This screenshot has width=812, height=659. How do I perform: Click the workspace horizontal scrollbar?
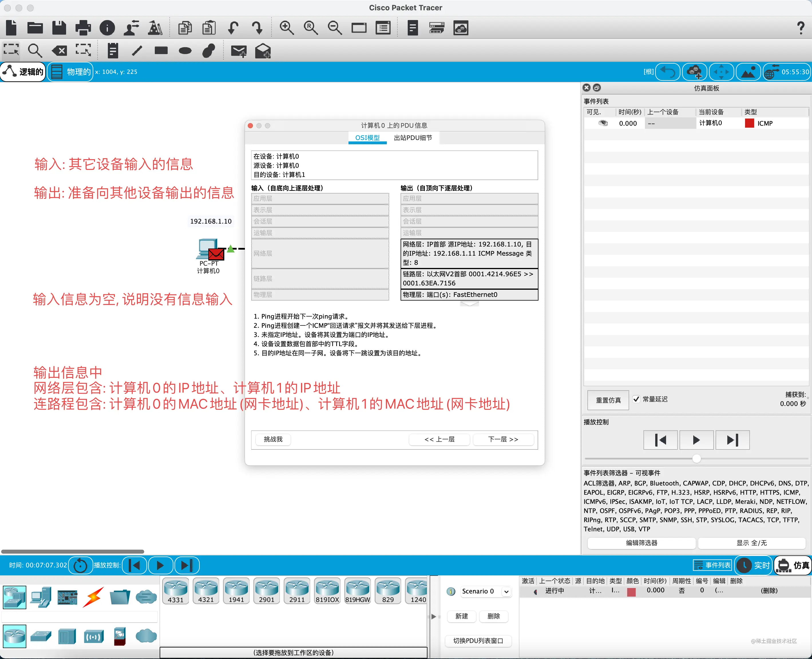[x=72, y=552]
